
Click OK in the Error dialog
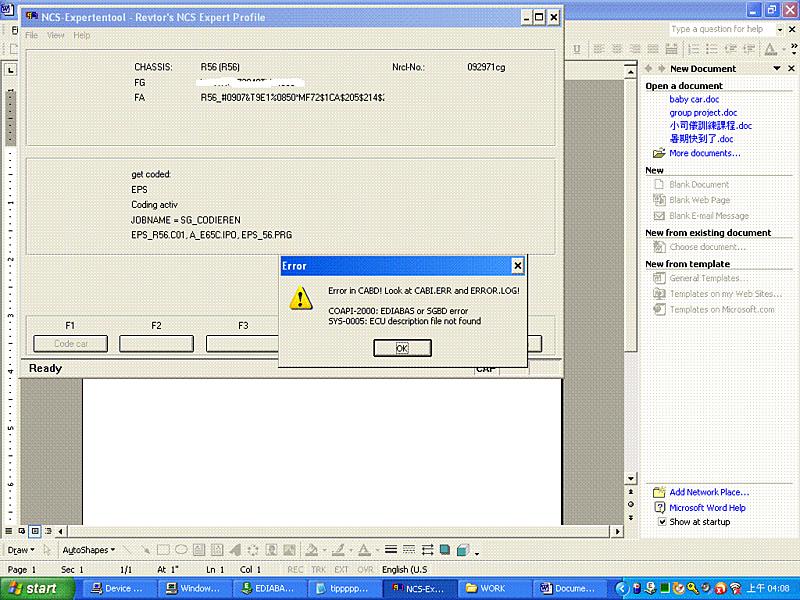[x=402, y=348]
